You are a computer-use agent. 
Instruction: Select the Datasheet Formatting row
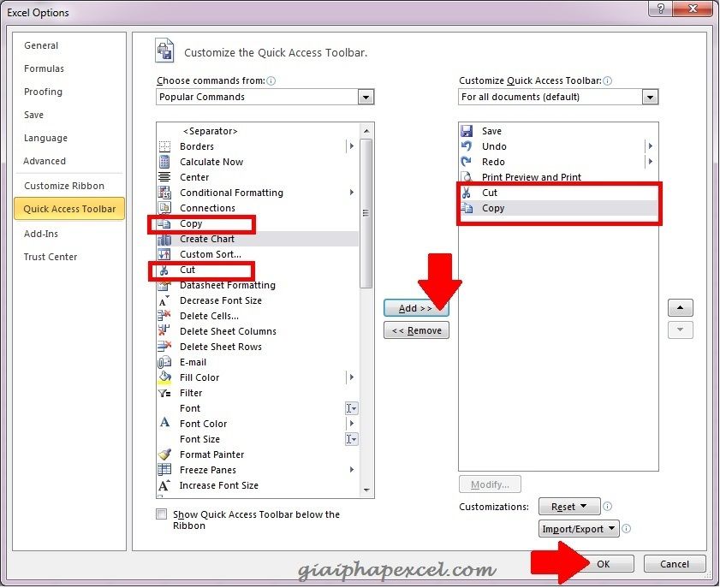258,286
